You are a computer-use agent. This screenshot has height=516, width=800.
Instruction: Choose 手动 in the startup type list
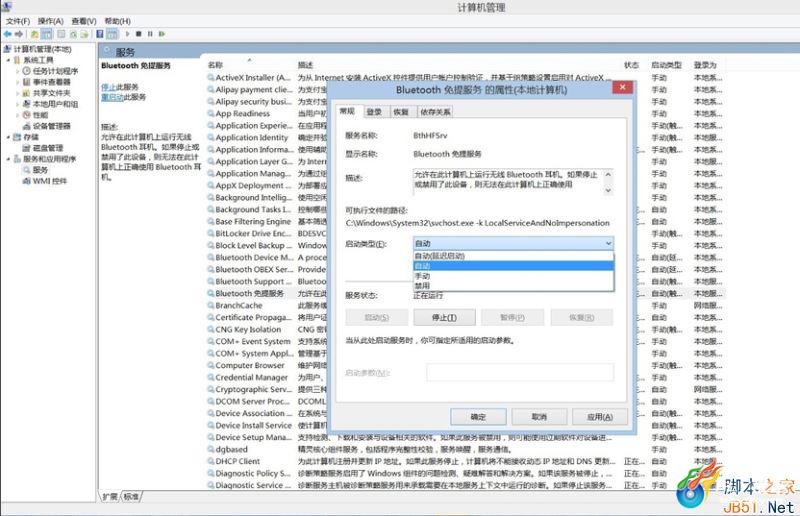point(513,276)
